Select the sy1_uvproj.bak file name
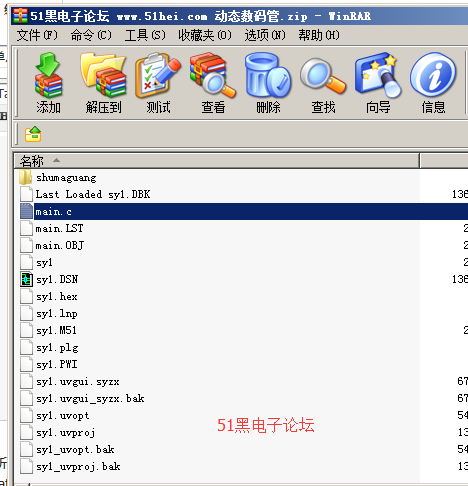 (x=78, y=466)
